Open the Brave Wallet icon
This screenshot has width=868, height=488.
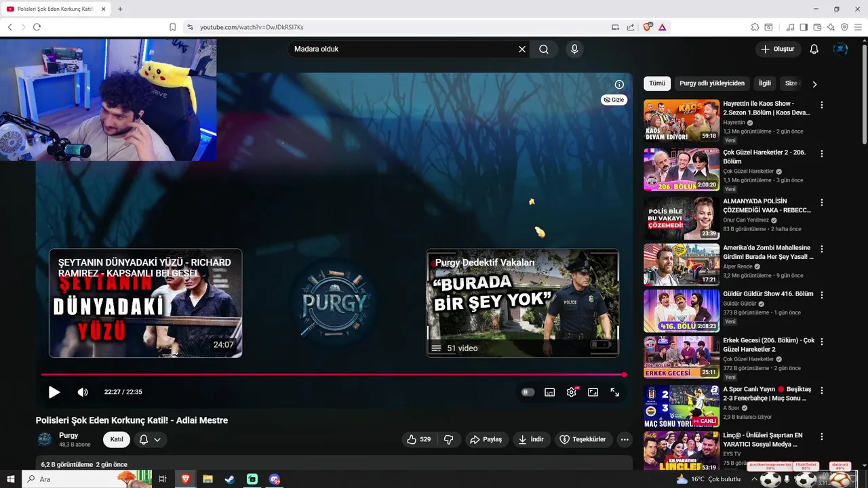[817, 27]
